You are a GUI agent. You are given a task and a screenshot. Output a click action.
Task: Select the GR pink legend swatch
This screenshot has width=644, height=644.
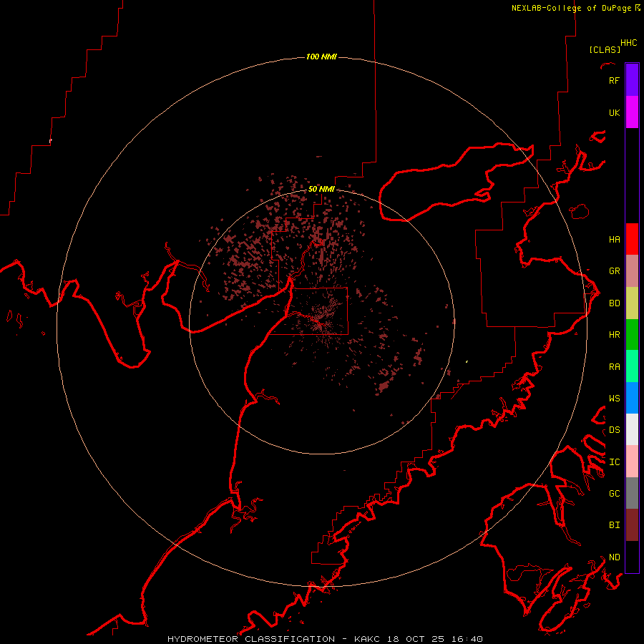pos(632,271)
